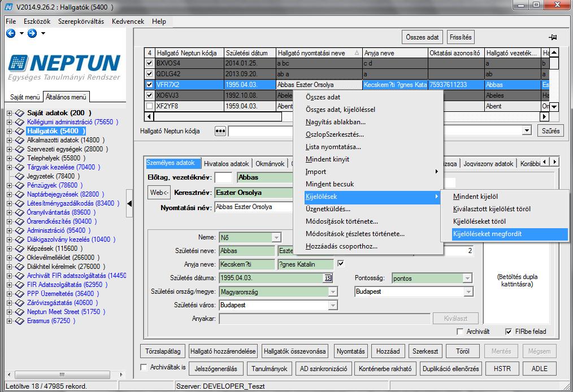The height and width of the screenshot is (392, 573).
Task: Click the pin icon near Frissítés
Action: click(553, 37)
